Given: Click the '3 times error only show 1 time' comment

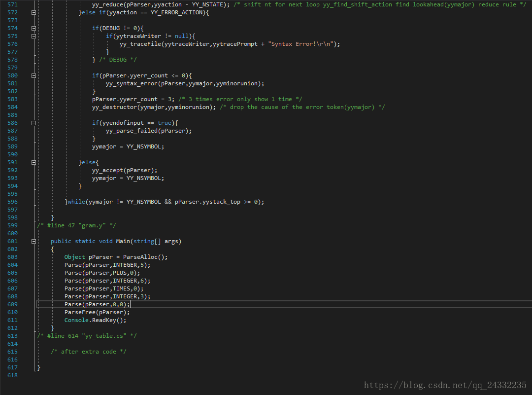Looking at the screenshot, I should click(240, 99).
